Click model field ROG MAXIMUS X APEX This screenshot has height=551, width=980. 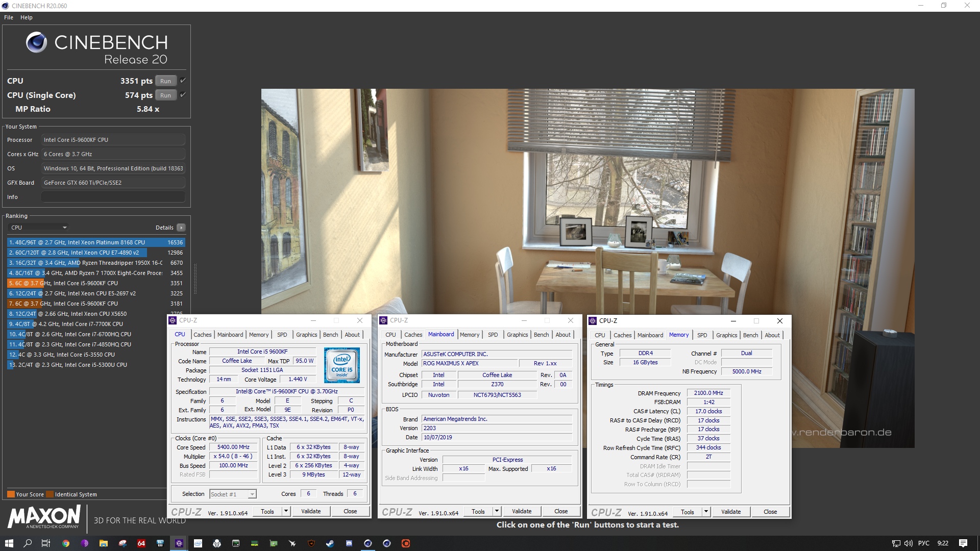pos(470,363)
